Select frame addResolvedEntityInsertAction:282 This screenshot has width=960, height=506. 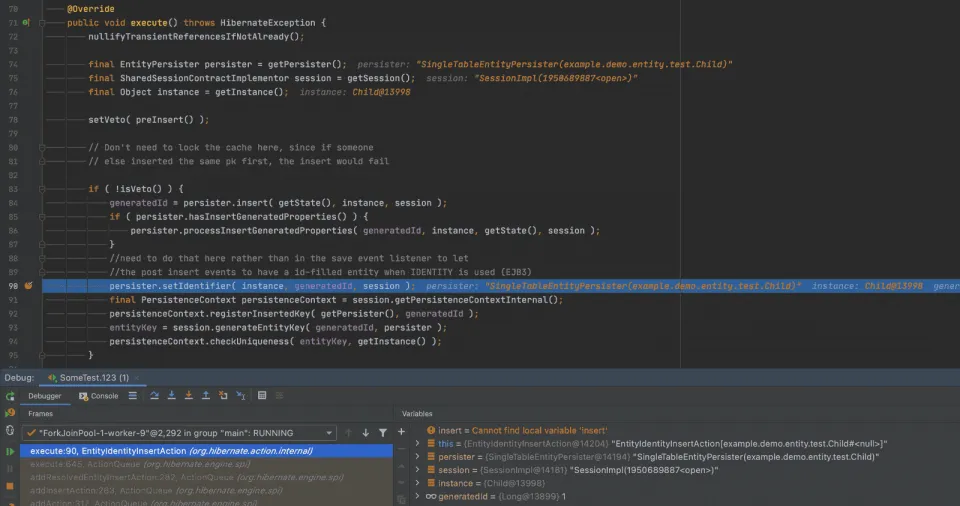pos(206,477)
